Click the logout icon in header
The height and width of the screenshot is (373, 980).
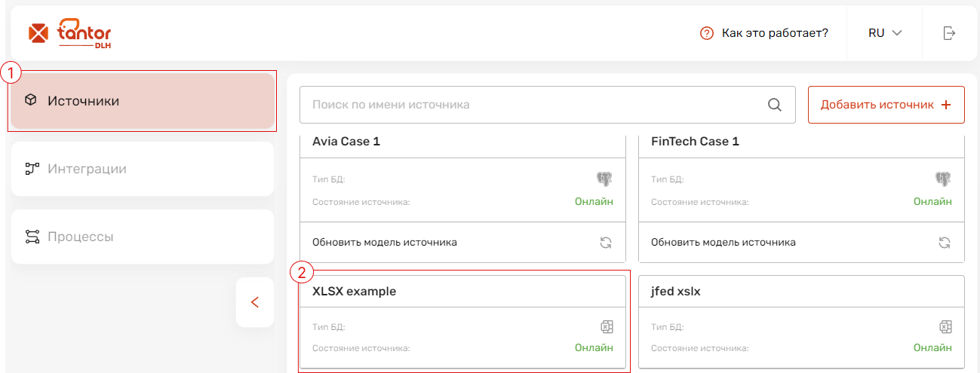(949, 33)
